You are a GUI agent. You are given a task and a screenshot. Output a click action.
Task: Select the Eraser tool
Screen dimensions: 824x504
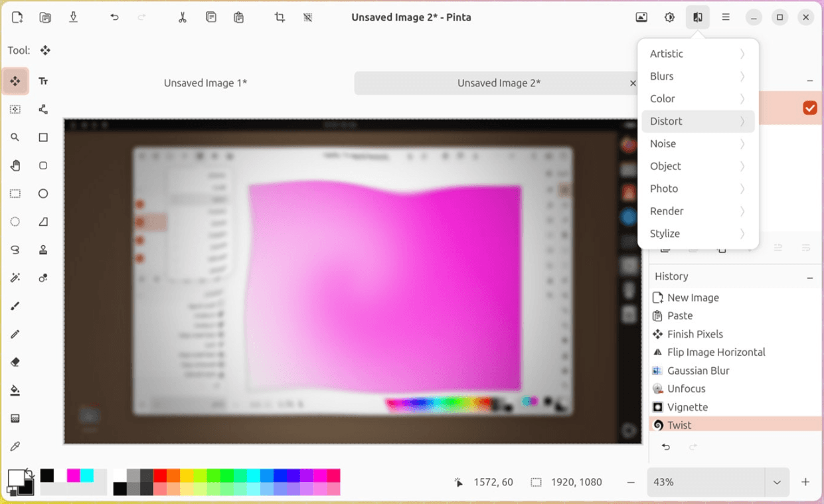[15, 362]
